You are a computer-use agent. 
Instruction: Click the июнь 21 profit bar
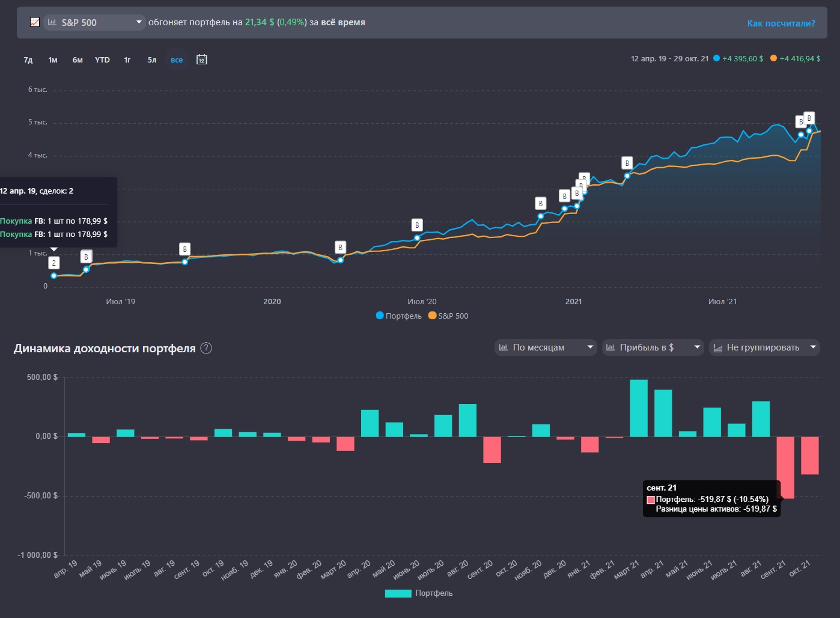712,422
